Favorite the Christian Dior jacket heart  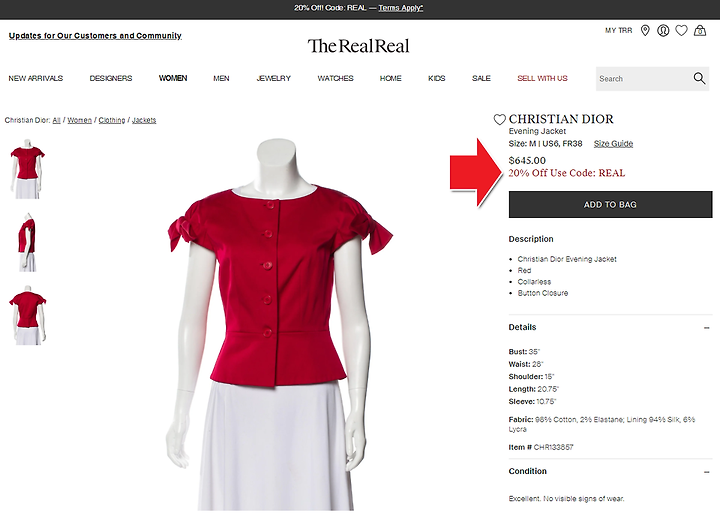click(x=500, y=119)
